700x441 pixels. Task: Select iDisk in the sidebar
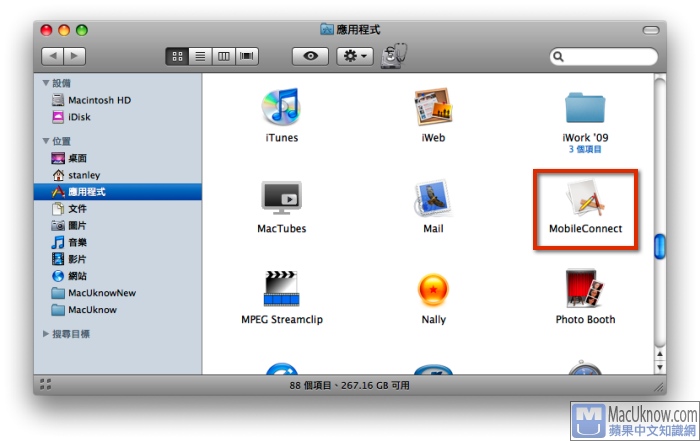click(x=118, y=117)
